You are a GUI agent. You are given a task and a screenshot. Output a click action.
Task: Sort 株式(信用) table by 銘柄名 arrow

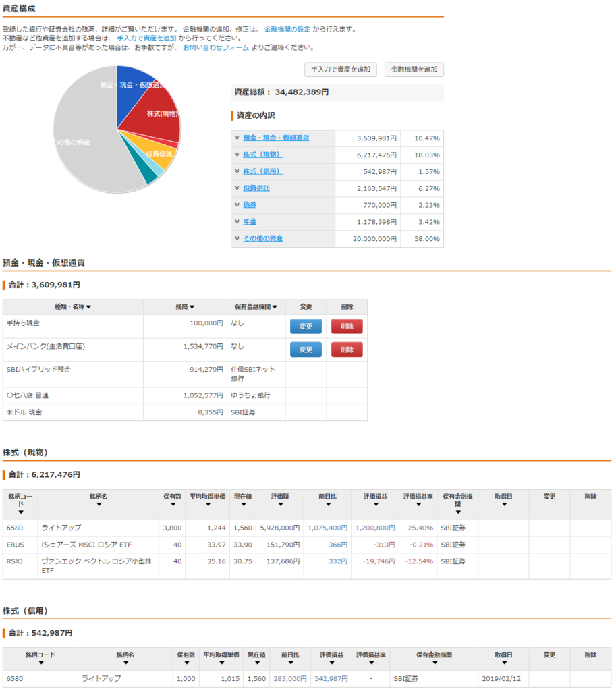[125, 663]
